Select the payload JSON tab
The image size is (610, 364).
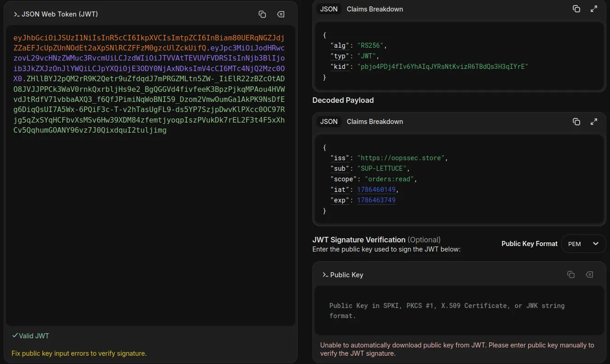coord(329,122)
